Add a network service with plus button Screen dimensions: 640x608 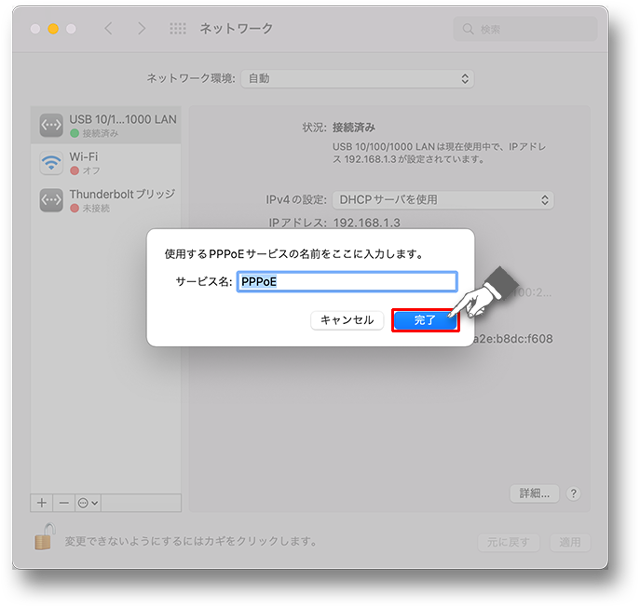point(42,503)
